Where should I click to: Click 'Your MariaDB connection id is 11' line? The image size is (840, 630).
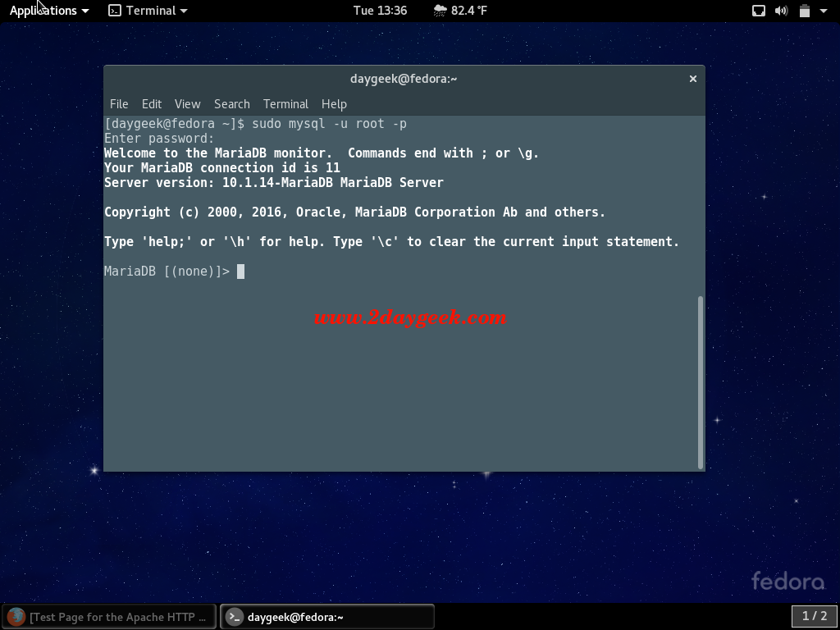[x=222, y=167]
